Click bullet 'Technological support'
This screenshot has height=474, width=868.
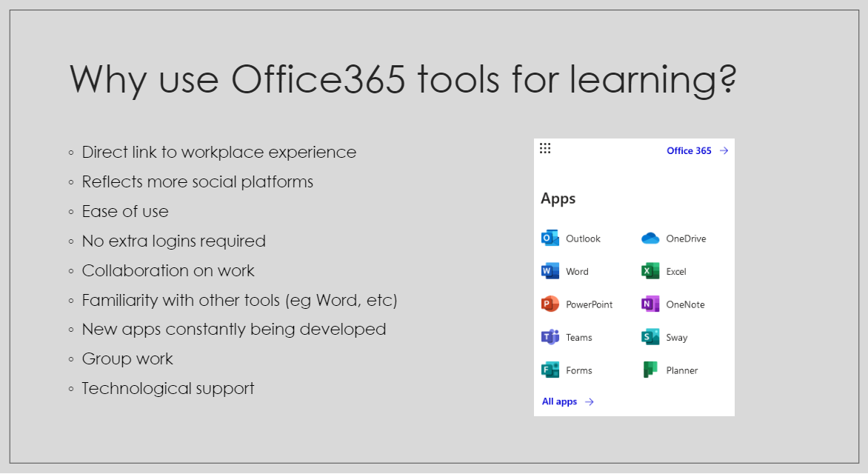pos(168,389)
